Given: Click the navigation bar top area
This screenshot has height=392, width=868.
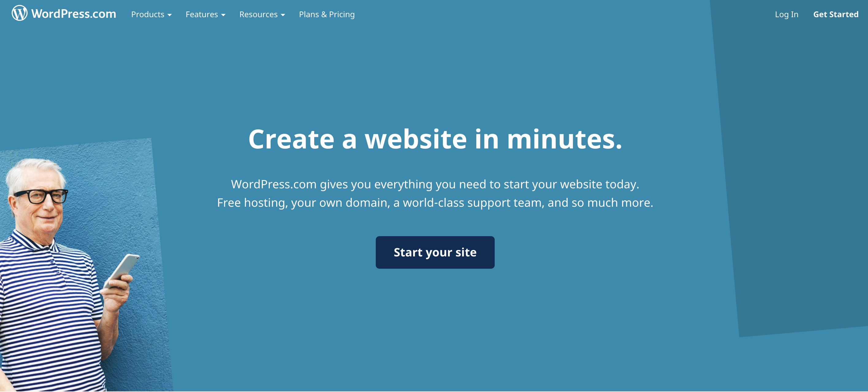Looking at the screenshot, I should tap(434, 14).
